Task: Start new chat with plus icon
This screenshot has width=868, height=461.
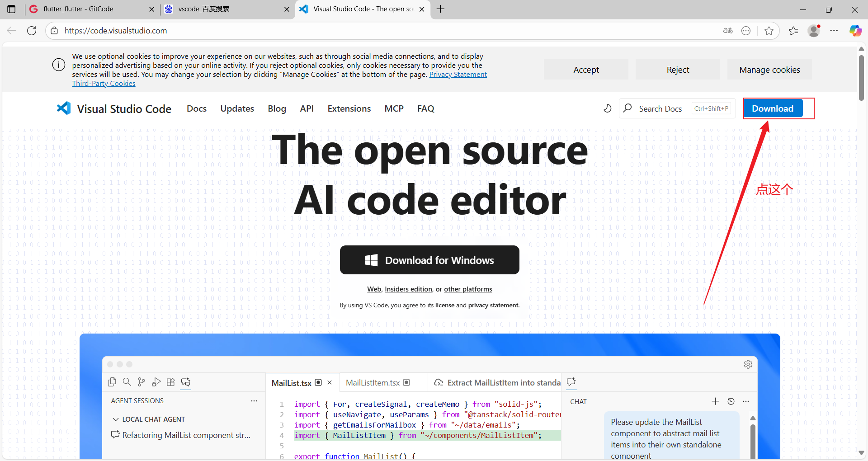Action: coord(715,401)
